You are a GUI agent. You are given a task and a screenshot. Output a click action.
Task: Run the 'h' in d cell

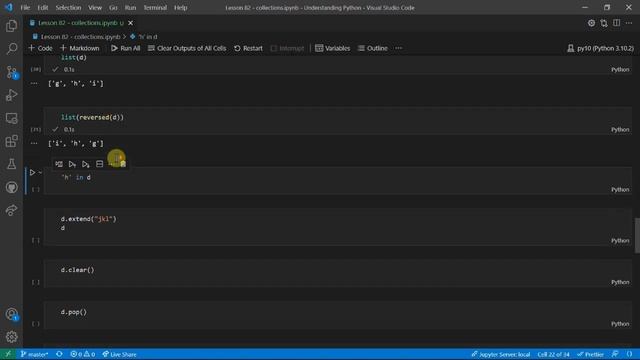tap(32, 173)
